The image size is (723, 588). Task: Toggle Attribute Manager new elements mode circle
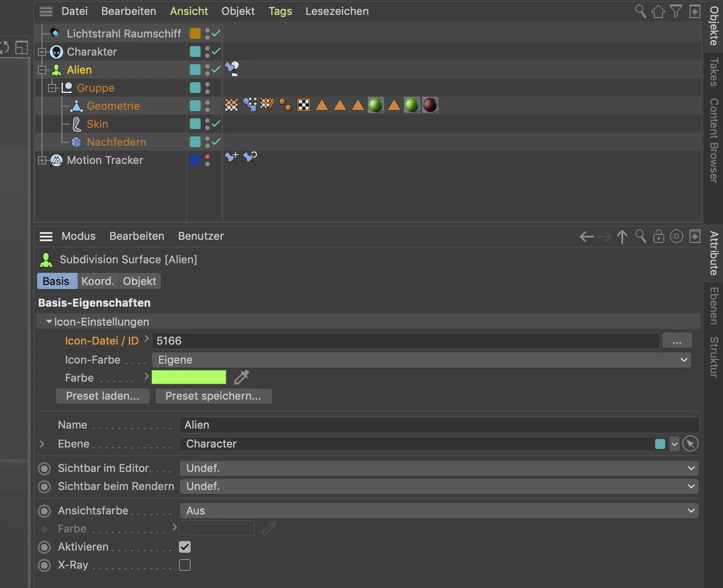(x=676, y=236)
